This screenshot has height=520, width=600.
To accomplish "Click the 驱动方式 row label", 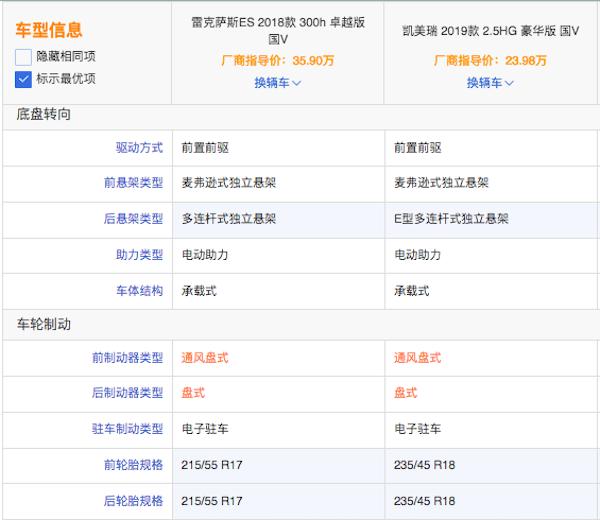I will pyautogui.click(x=139, y=148).
